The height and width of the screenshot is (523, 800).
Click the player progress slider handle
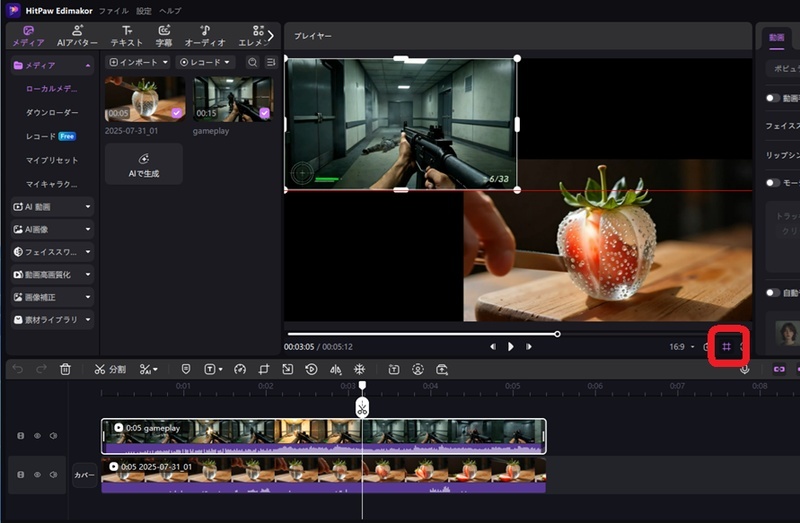[557, 334]
